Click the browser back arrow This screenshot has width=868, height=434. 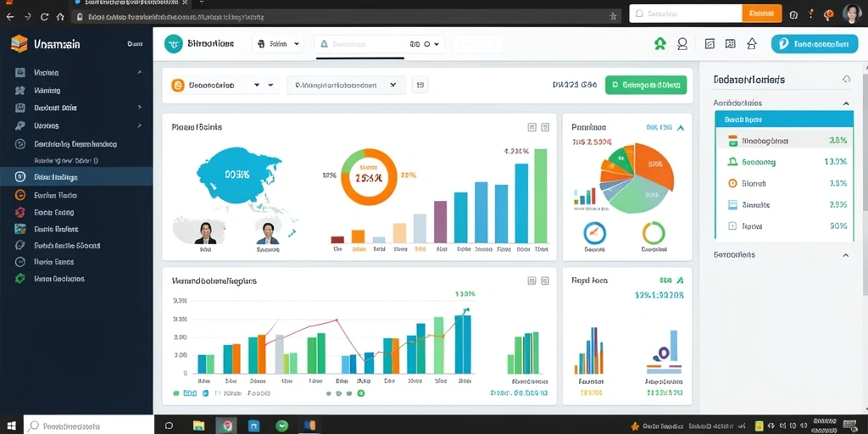point(9,17)
